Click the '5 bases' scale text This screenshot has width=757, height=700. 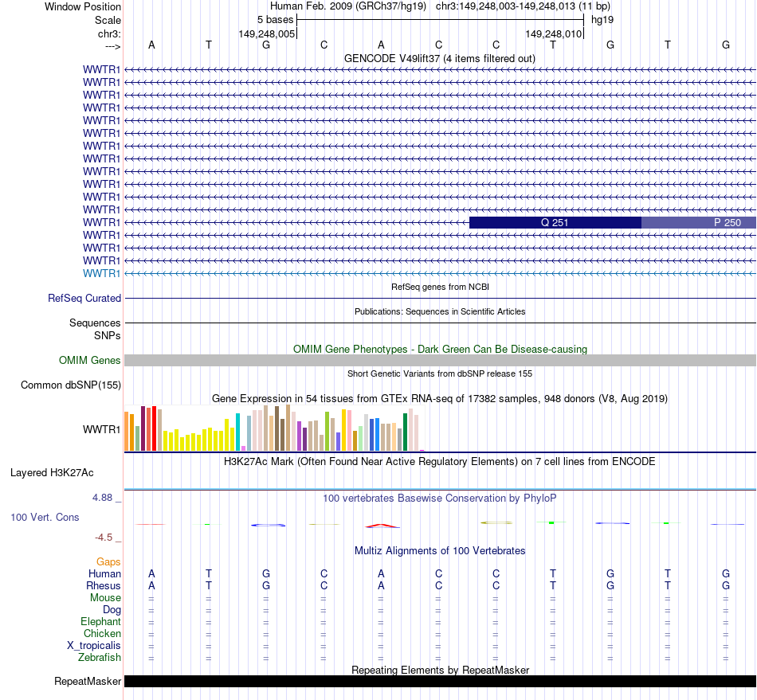click(275, 20)
